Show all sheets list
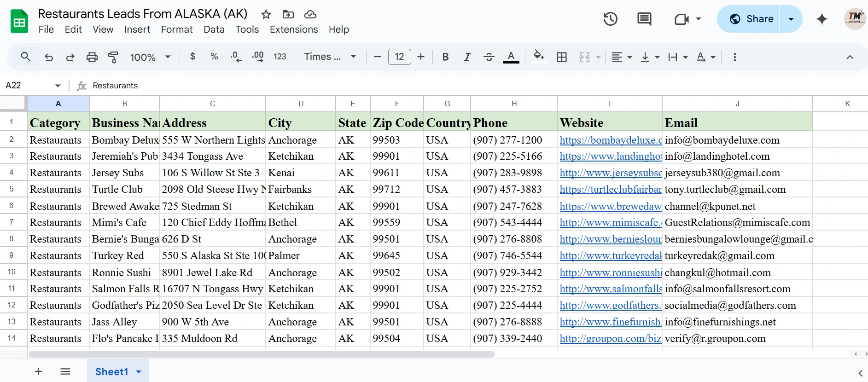This screenshot has height=382, width=868. 65,371
